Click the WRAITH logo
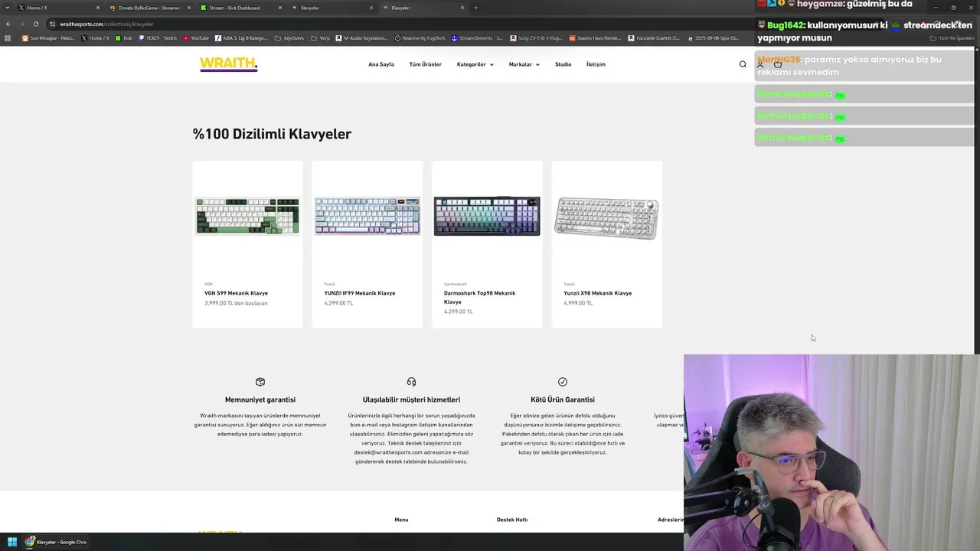980x551 pixels. pyautogui.click(x=229, y=64)
